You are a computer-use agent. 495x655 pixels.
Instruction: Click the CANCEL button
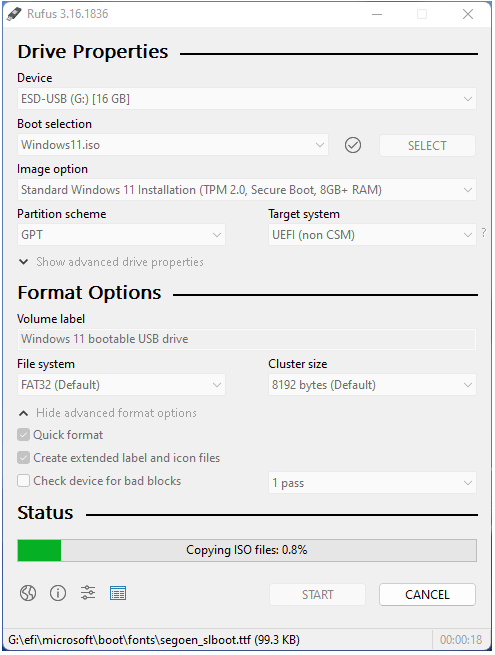click(x=427, y=594)
